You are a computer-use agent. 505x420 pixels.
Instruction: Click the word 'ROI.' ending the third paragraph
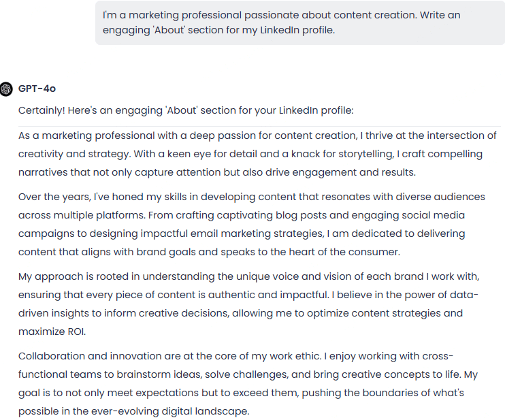click(x=77, y=332)
